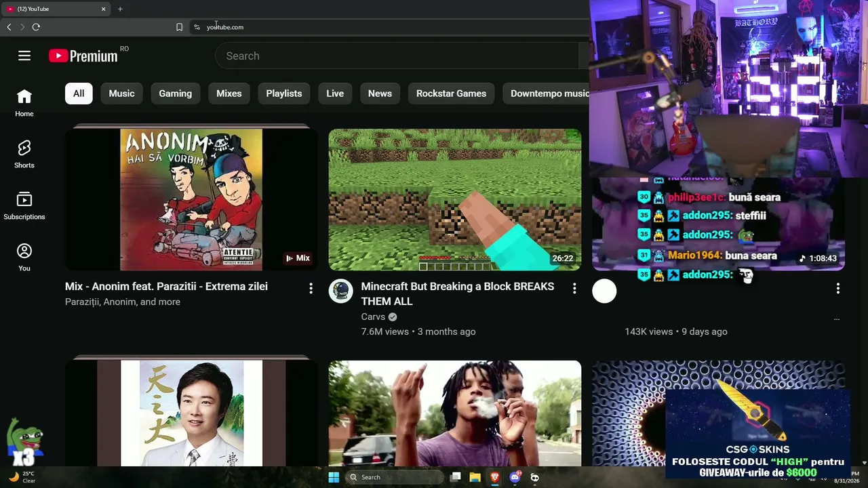
Task: Select the Playlists filter chip
Action: point(284,94)
